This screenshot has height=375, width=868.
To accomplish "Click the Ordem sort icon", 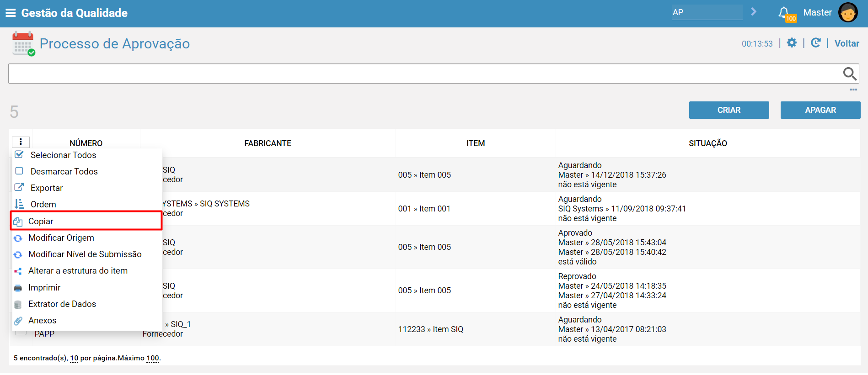I will coord(19,204).
